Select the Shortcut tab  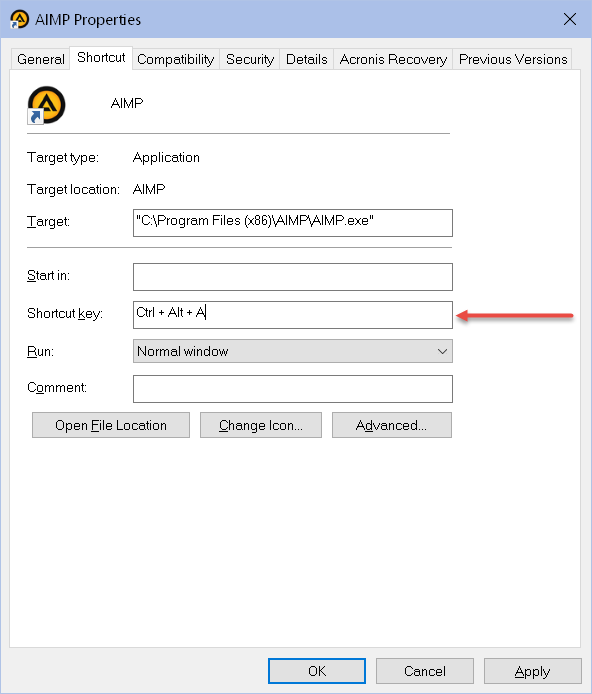click(x=101, y=58)
